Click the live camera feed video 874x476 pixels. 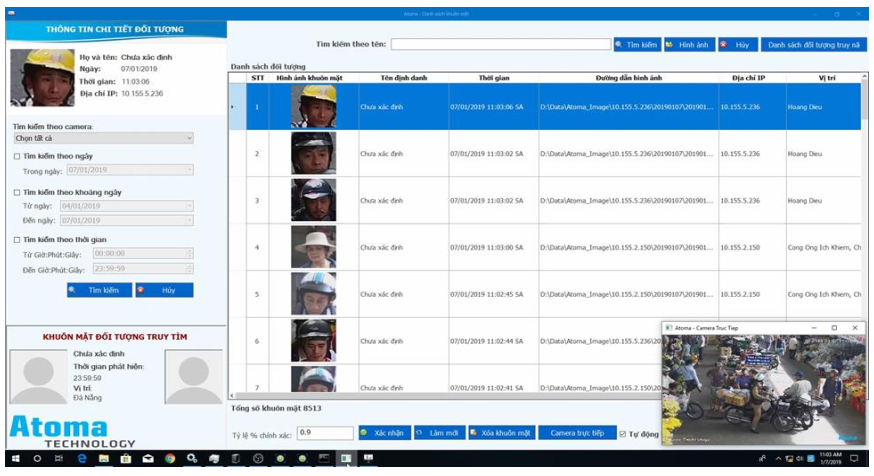coord(764,389)
